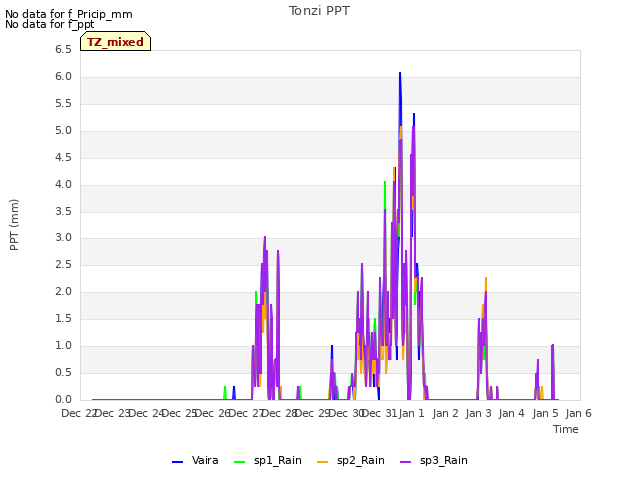Click the PPT (mm) y-axis label
The width and height of the screenshot is (640, 480).
(14, 225)
